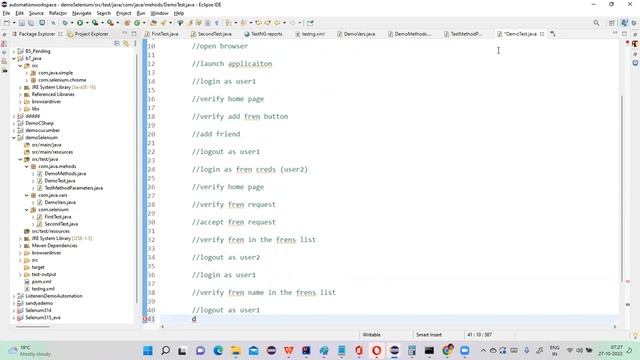Click the Save toolbar icon
640x360 pixels.
pos(22,23)
